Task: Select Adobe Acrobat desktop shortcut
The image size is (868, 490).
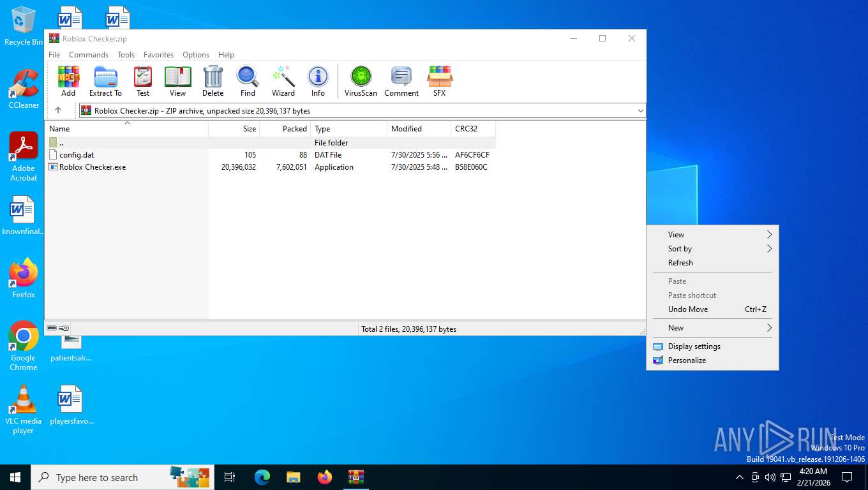Action: click(x=24, y=157)
